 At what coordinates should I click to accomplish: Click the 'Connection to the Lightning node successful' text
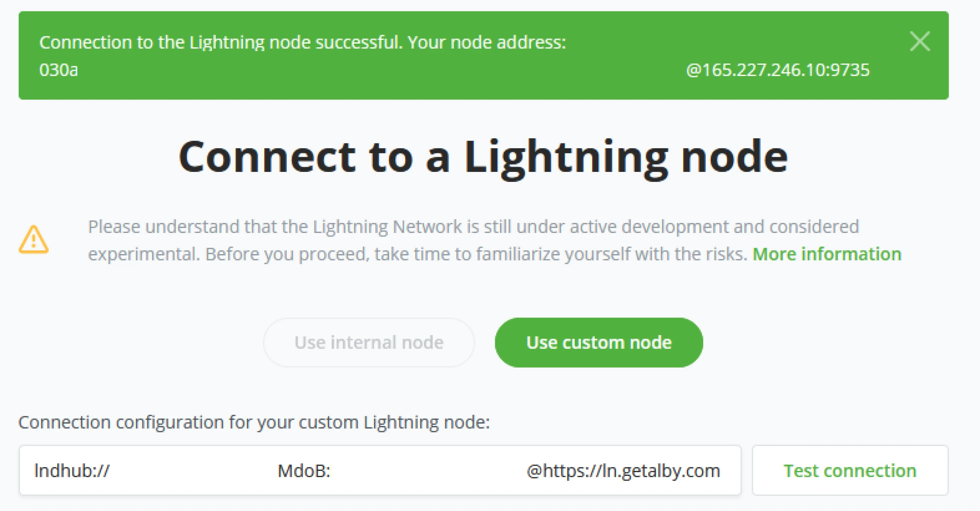221,42
